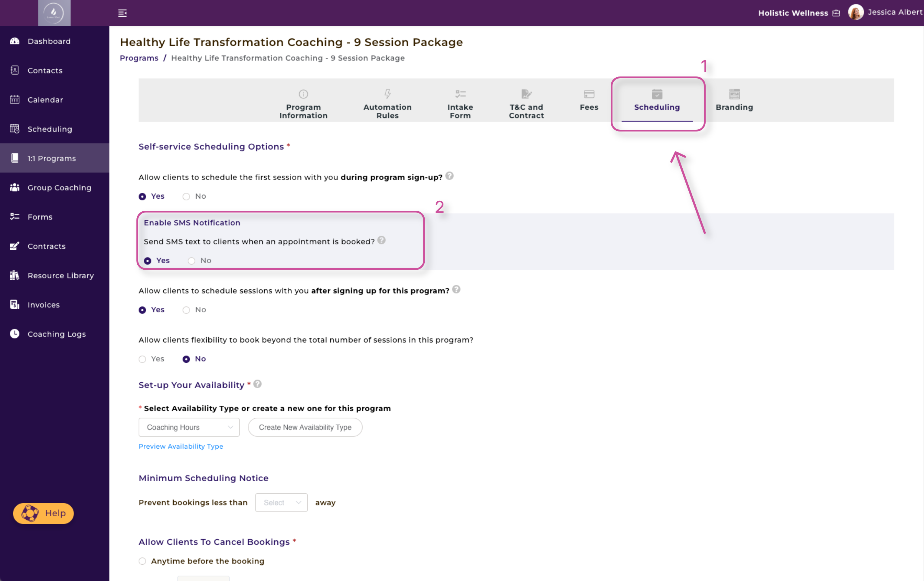Choose Anytime before the booking option

coord(142,561)
